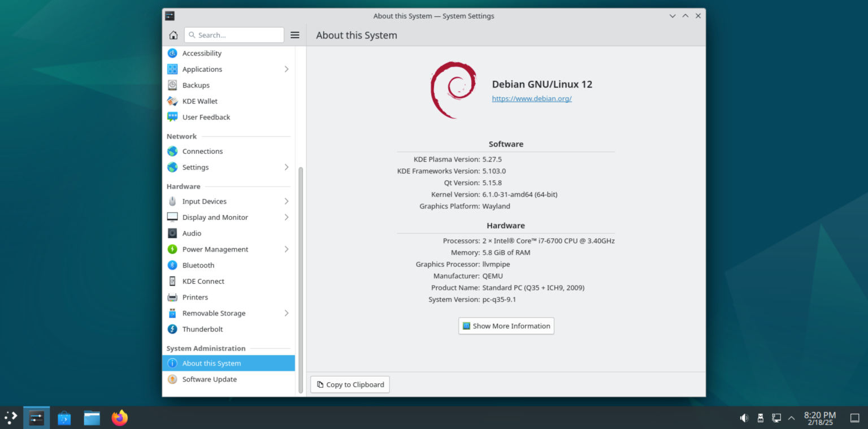This screenshot has width=868, height=429.
Task: Show hidden system tray icons
Action: 791,418
